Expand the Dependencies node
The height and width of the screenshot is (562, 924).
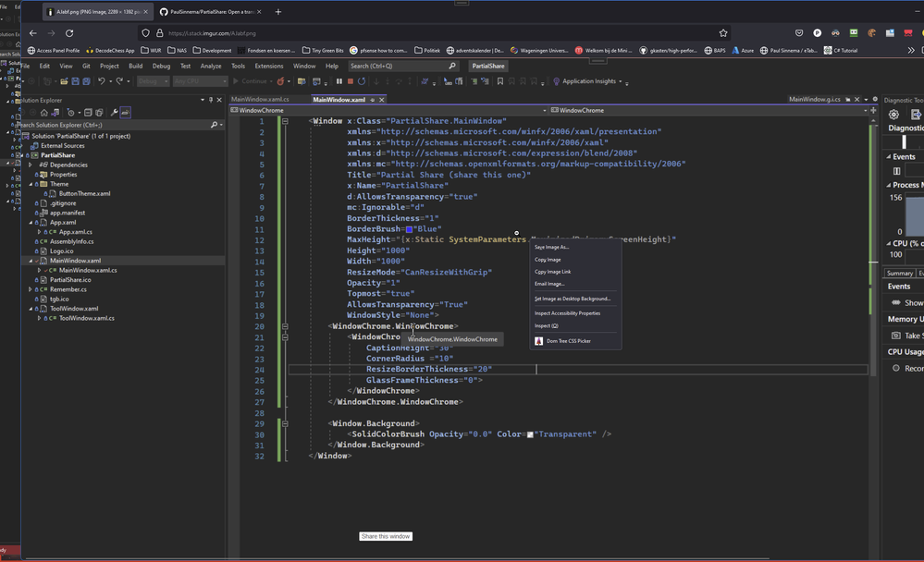31,165
